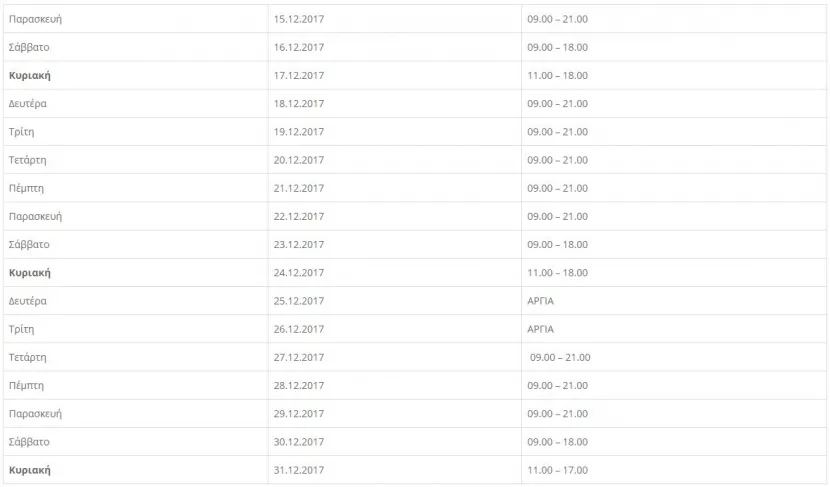
Task: Click the 16.12.2017 date cell
Action: click(x=395, y=47)
